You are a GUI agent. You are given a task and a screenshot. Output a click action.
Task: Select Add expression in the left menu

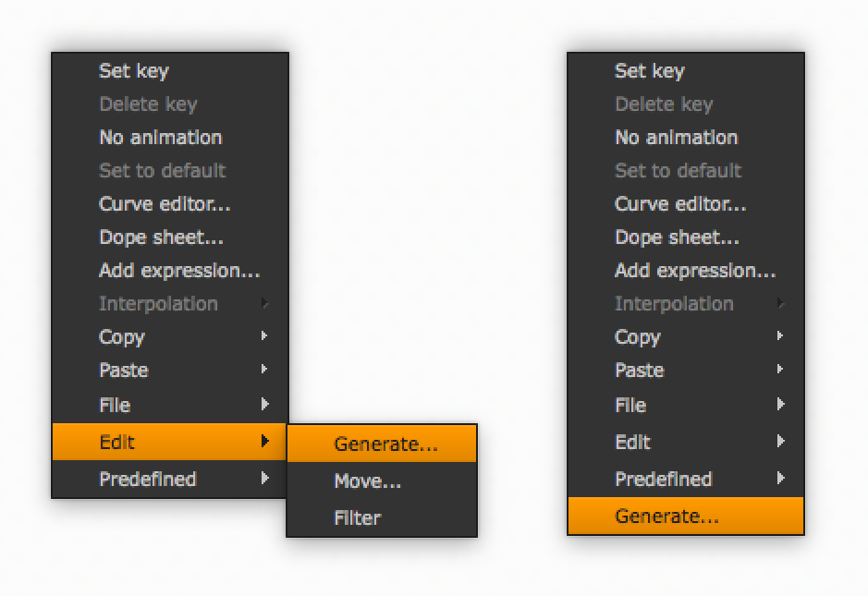pyautogui.click(x=179, y=270)
